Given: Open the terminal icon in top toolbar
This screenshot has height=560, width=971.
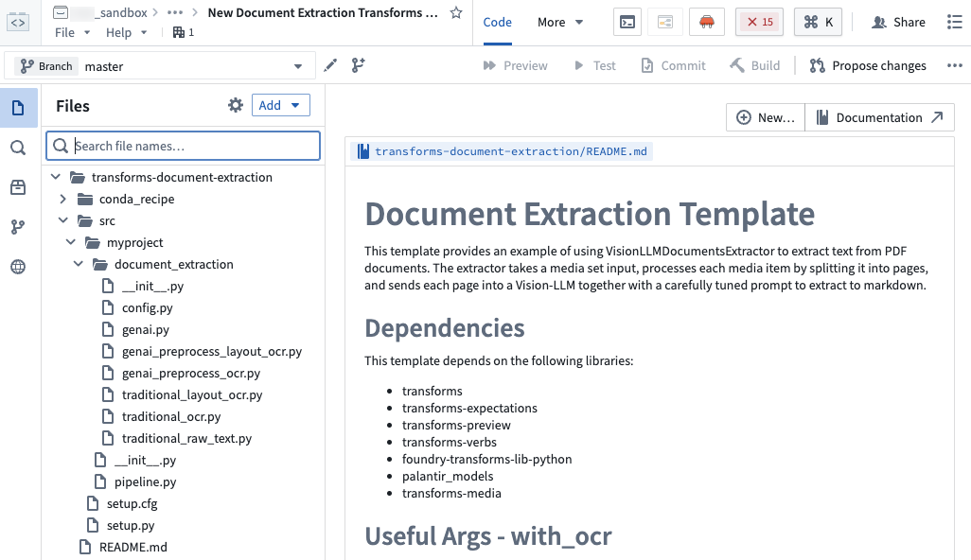Looking at the screenshot, I should [x=627, y=21].
